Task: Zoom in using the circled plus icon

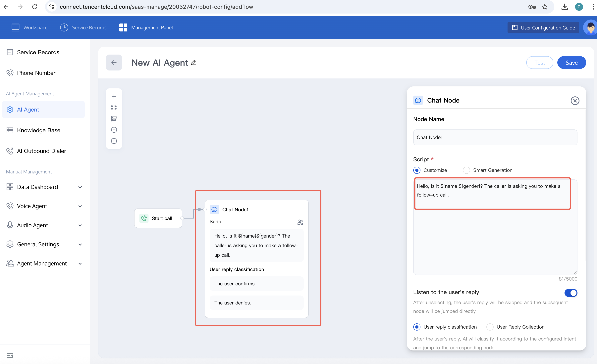Action: tap(114, 141)
